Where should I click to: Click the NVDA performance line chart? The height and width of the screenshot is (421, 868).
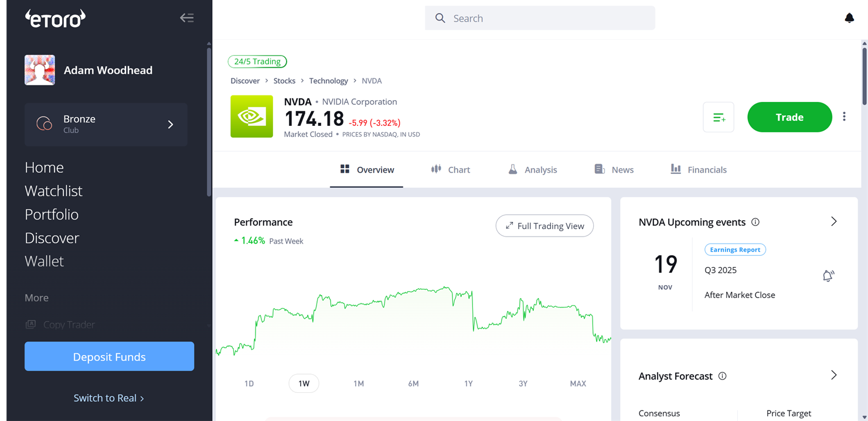(413, 321)
